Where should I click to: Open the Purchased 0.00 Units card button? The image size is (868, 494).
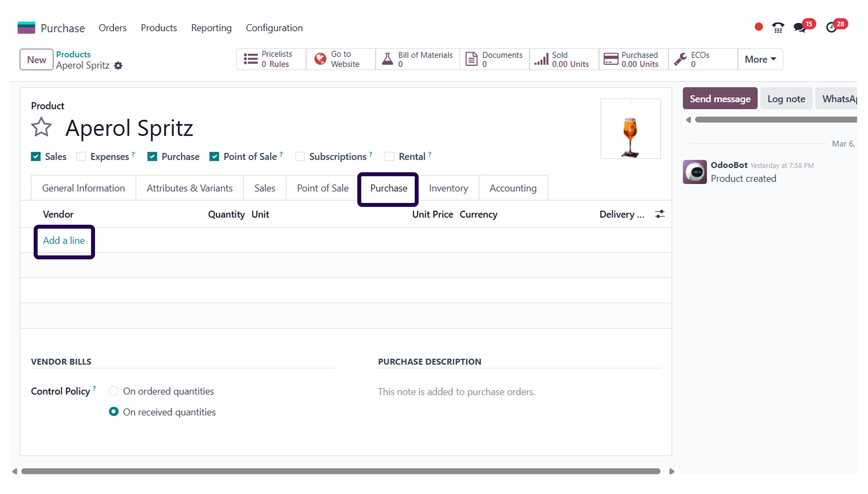(x=633, y=59)
